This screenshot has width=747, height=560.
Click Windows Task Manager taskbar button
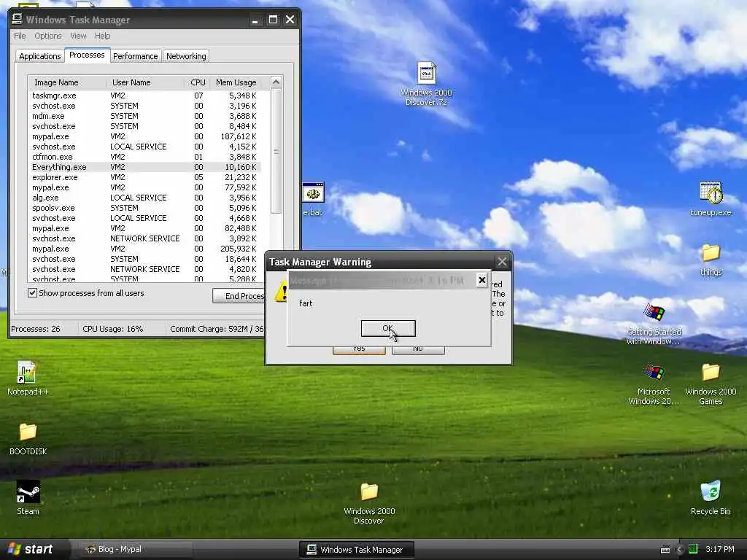click(356, 550)
